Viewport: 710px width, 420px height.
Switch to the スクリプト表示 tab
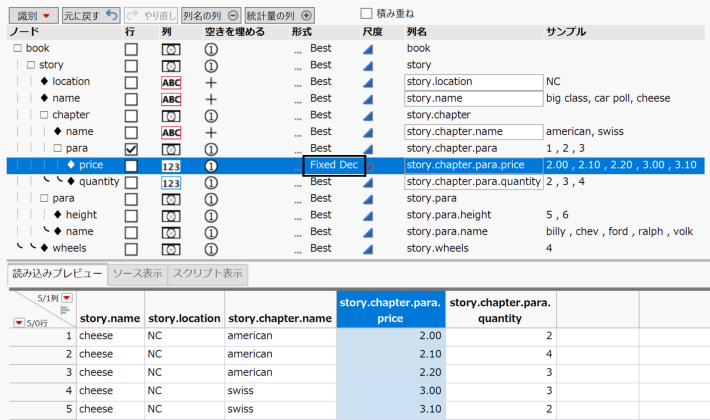pyautogui.click(x=206, y=273)
